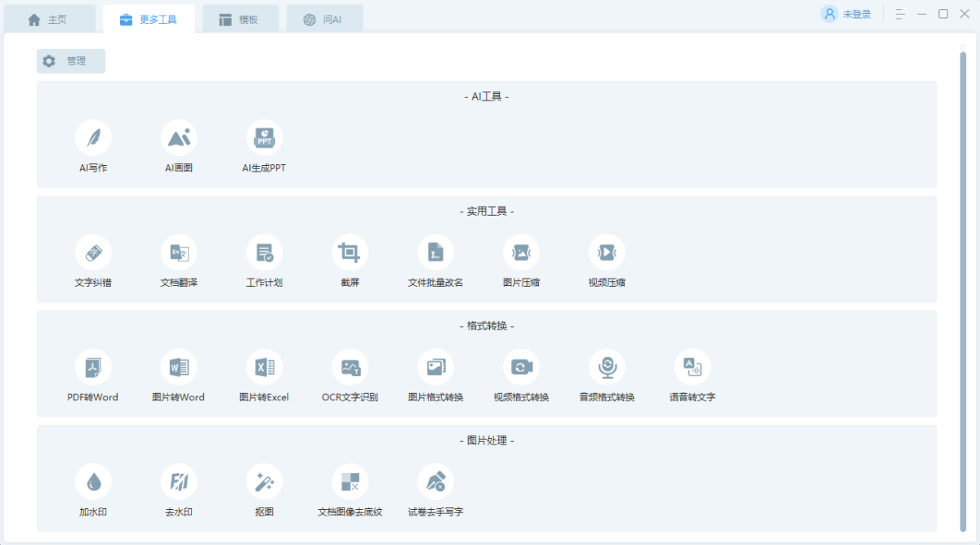Click the vertical scrollbar on the right
The height and width of the screenshot is (545, 980).
(x=963, y=286)
